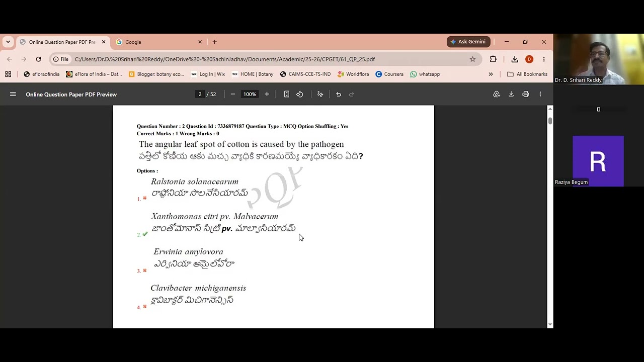Image resolution: width=644 pixels, height=362 pixels.
Task: Open the tab search dropdown arrow
Action: click(8, 42)
